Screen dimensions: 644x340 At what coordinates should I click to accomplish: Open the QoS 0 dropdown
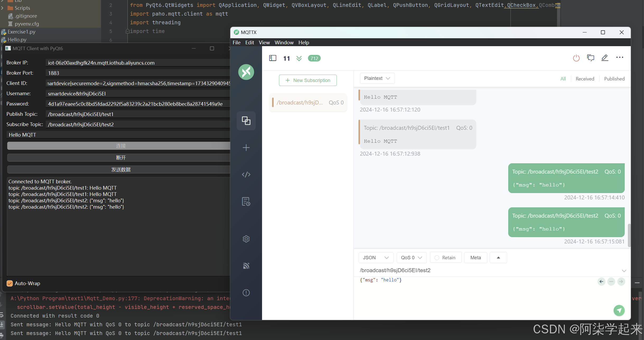click(x=411, y=257)
